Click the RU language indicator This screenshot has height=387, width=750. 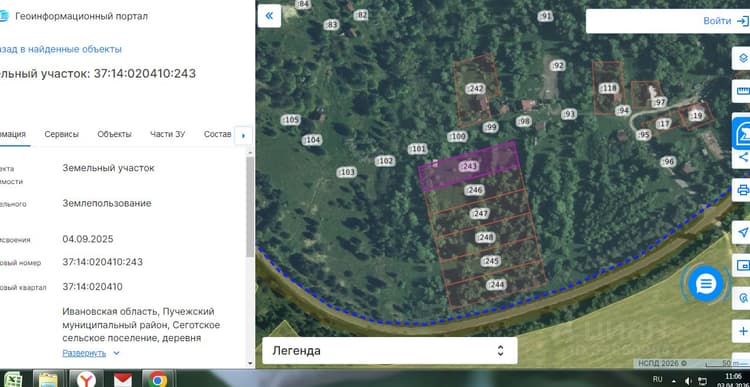[658, 379]
